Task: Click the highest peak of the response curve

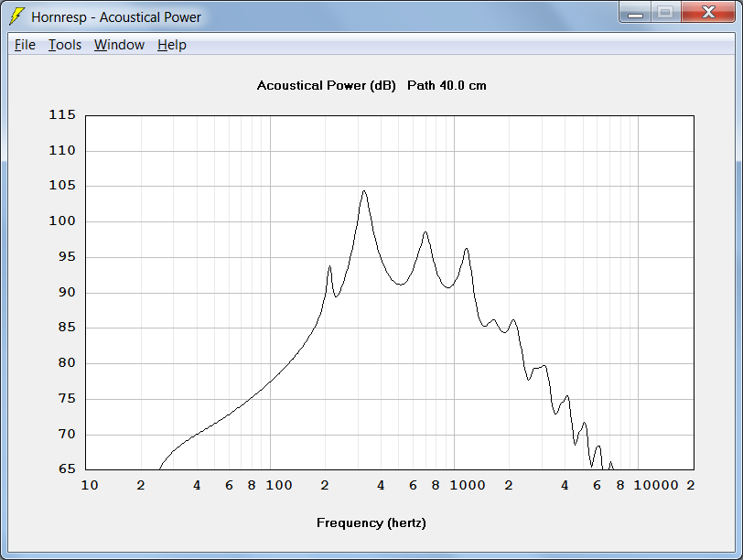Action: point(364,191)
